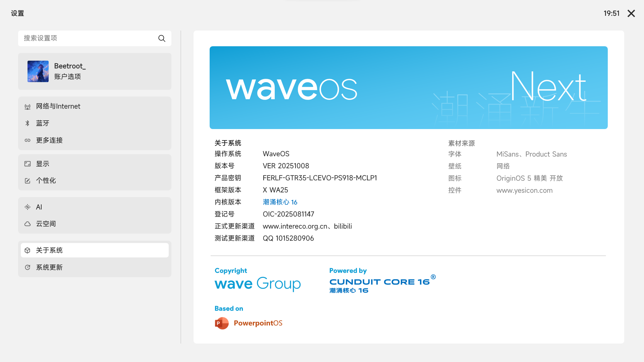Click the cloud icon beside 云空间
Screen dimensions: 644x362
pyautogui.click(x=28, y=224)
